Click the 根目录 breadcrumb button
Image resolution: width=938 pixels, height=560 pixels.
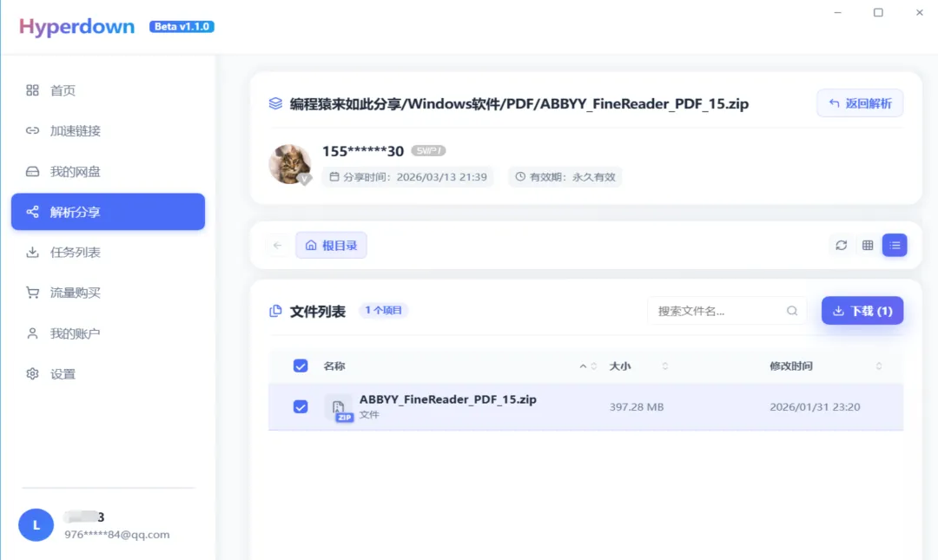331,246
